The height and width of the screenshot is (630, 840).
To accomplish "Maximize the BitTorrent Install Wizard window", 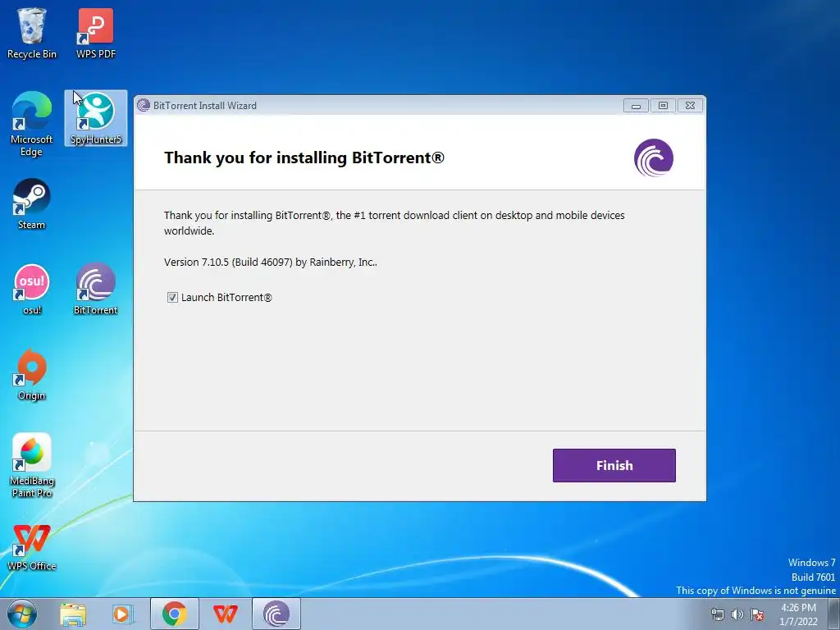I will click(x=663, y=106).
